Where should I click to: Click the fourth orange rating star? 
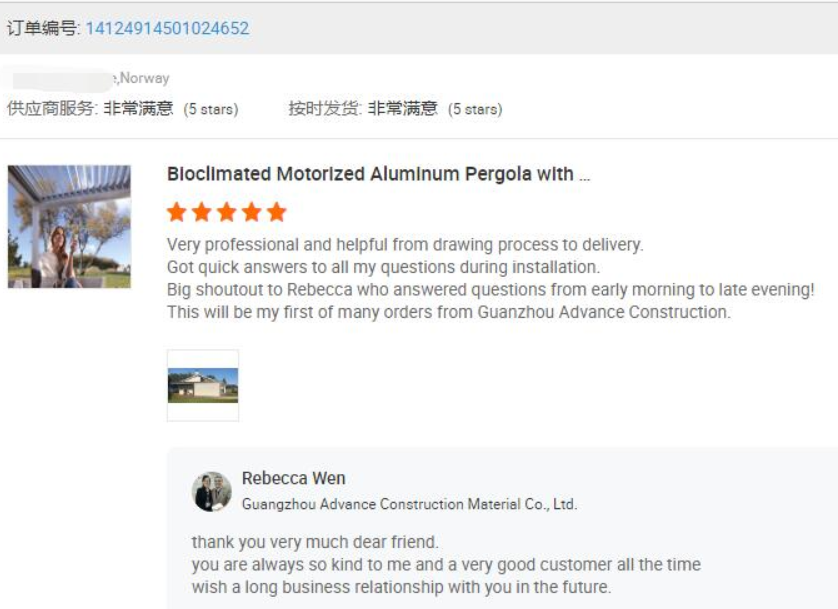[251, 212]
